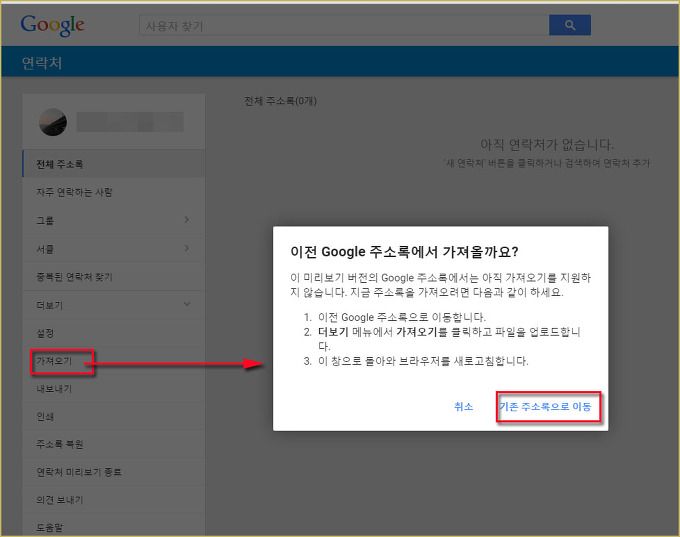Click the dialog title 이전 Google 주소록에서 가져올까요?

[404, 252]
